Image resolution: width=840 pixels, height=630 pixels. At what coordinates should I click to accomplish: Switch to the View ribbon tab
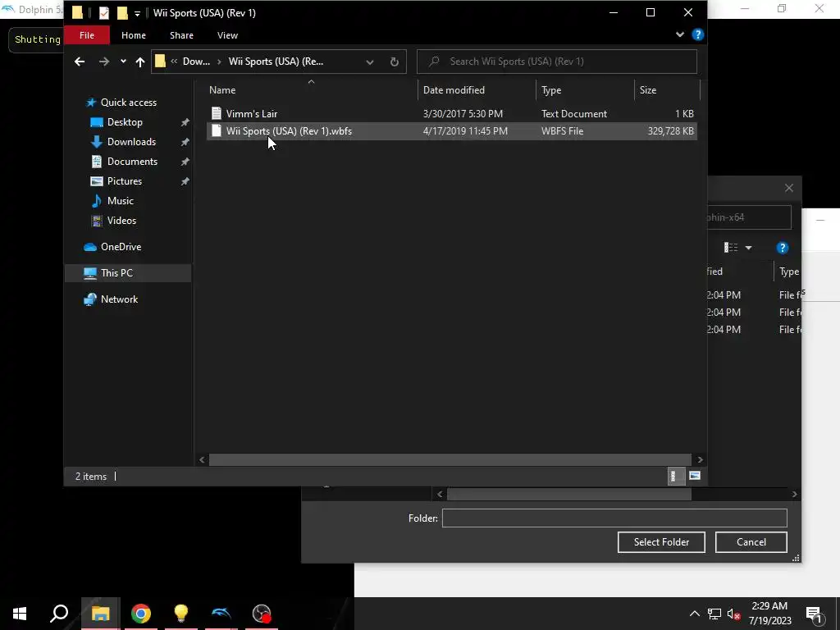tap(227, 35)
